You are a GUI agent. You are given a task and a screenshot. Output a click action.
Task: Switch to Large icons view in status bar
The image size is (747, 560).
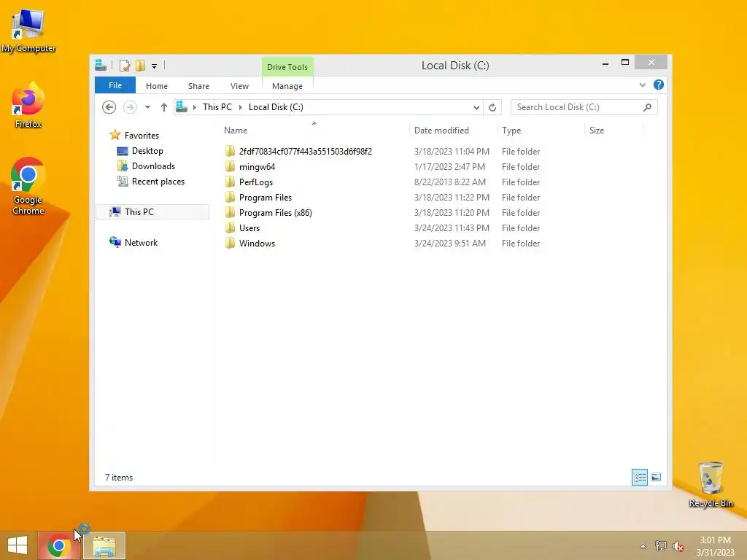coord(656,477)
